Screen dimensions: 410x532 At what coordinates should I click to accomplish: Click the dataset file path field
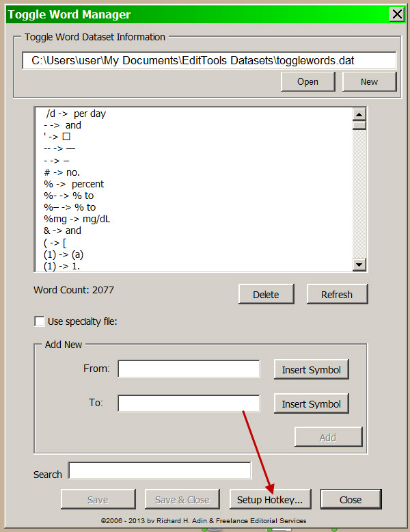[x=208, y=60]
